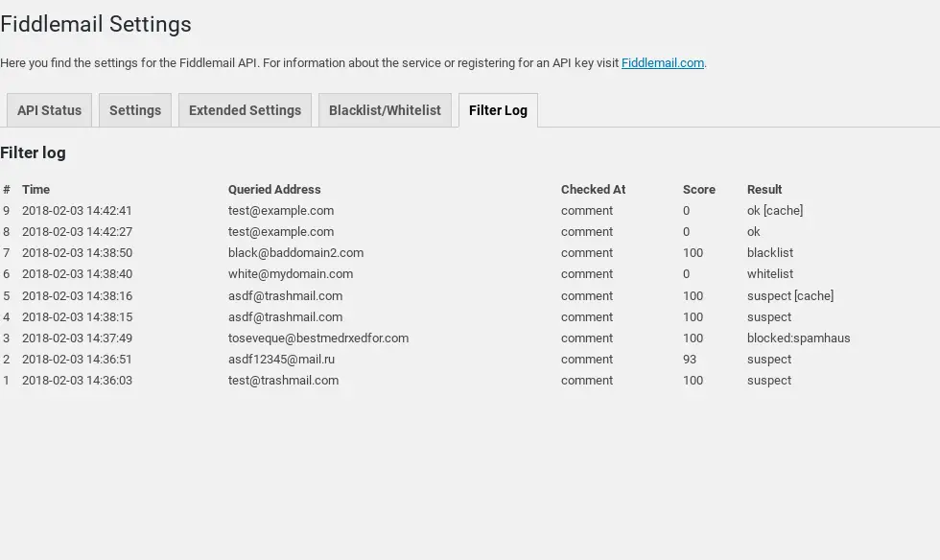Viewport: 940px width, 560px height.
Task: Click the 'ok [cache]' result
Action: click(x=775, y=210)
